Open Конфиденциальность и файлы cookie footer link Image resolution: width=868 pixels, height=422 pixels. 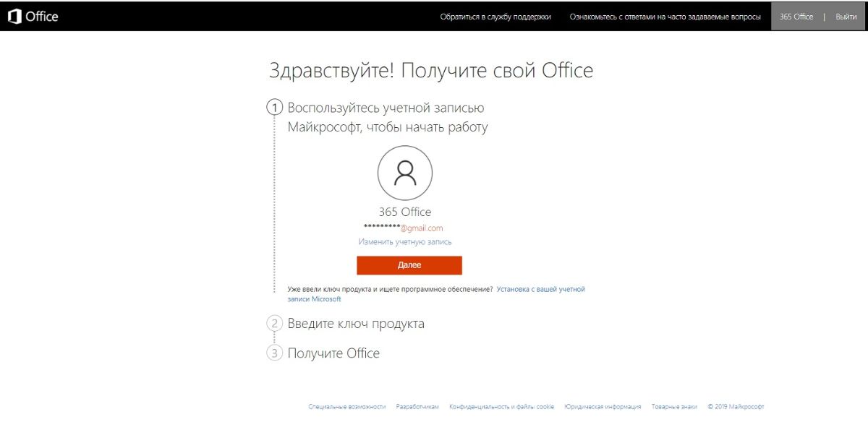(x=502, y=407)
